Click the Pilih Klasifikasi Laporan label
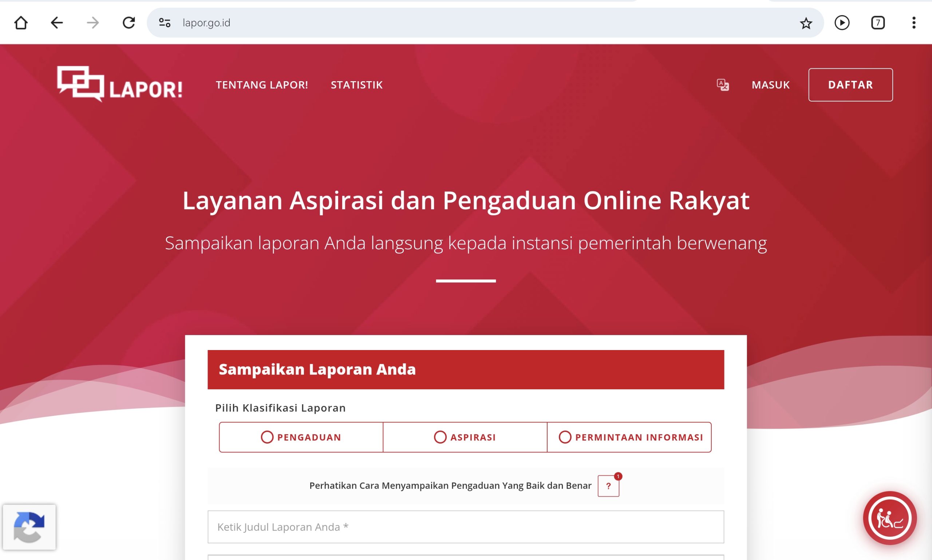932x560 pixels. (x=280, y=408)
